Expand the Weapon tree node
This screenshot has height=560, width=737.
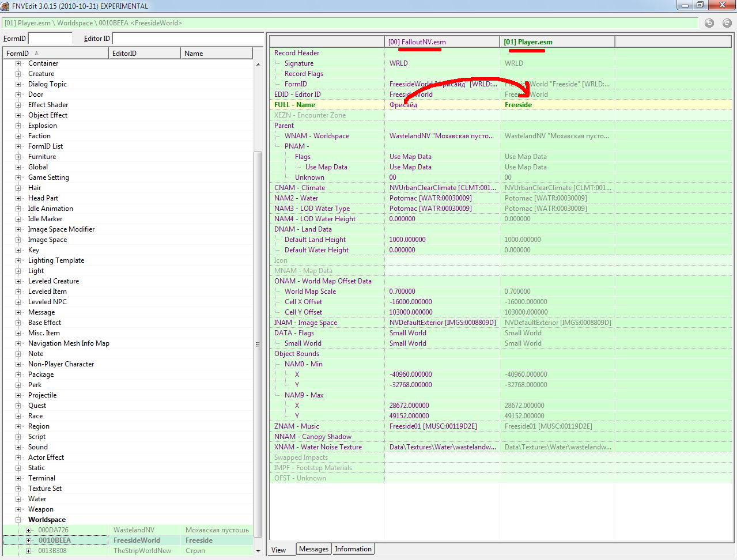point(18,509)
